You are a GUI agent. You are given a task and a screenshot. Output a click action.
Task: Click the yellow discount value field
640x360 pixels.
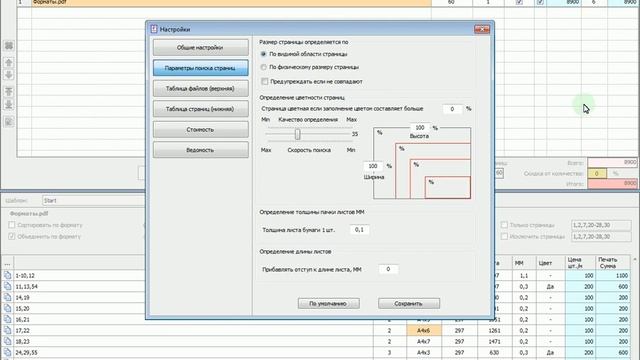pyautogui.click(x=597, y=173)
